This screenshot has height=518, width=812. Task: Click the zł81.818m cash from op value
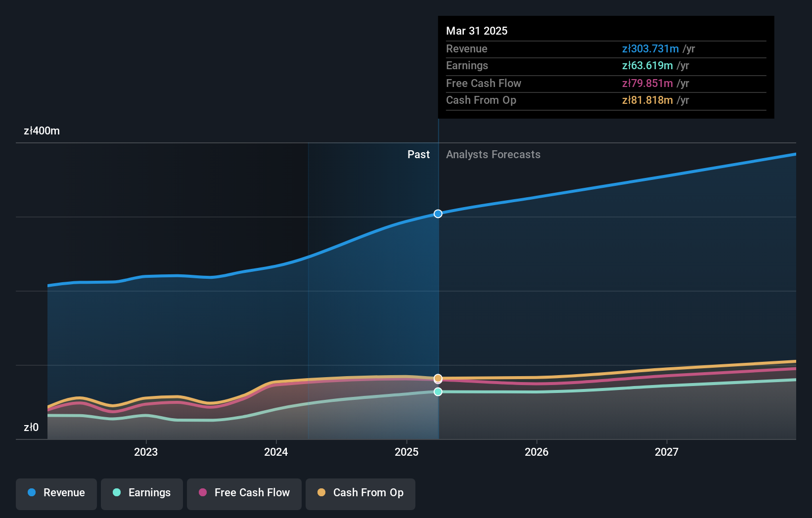click(647, 100)
